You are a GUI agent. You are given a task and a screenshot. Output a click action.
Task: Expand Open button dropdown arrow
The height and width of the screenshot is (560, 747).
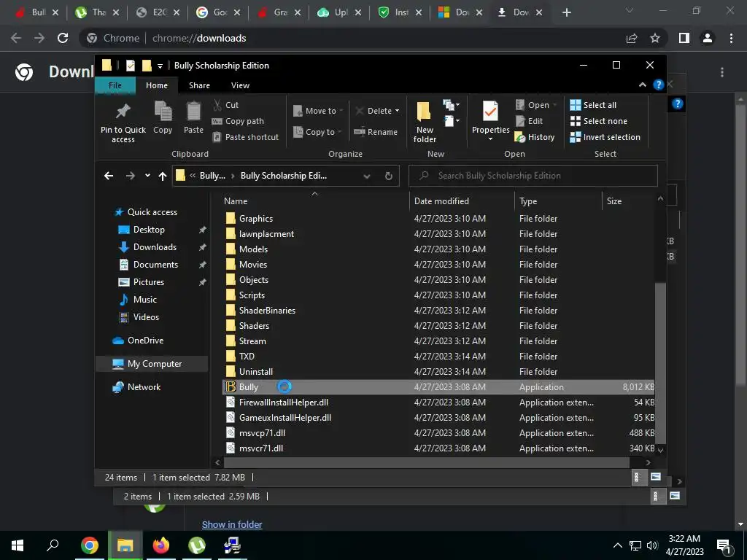(555, 105)
